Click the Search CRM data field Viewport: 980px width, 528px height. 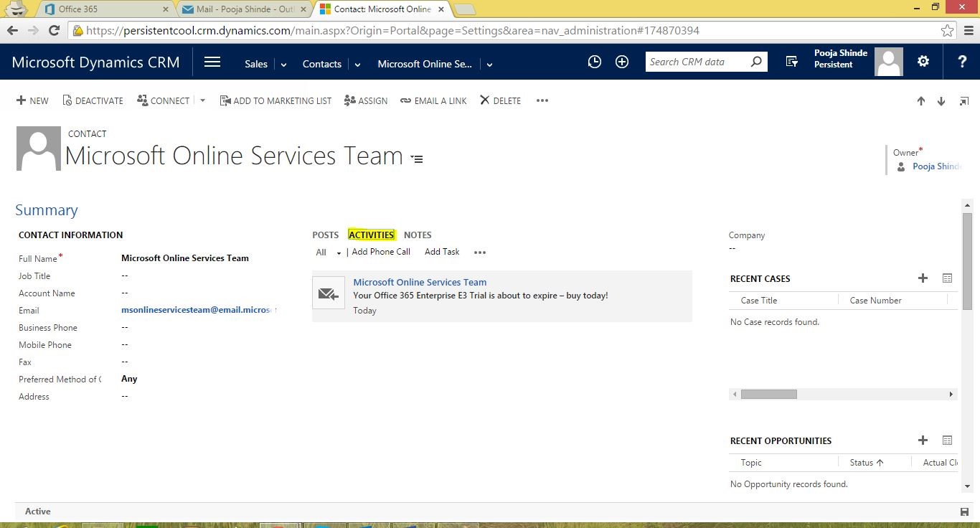[x=697, y=62]
